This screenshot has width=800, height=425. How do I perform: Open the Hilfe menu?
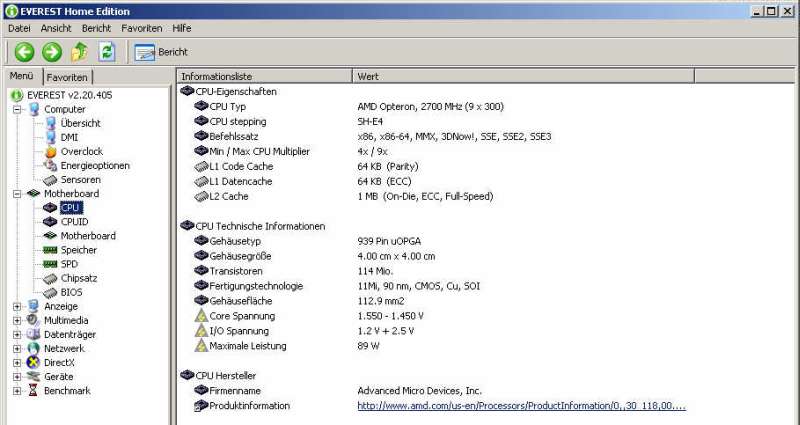(182, 29)
